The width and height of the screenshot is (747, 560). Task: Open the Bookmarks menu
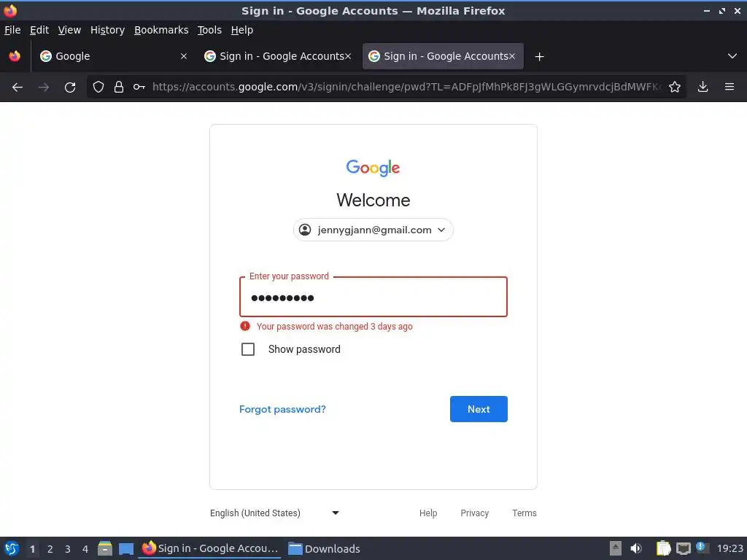(x=161, y=30)
